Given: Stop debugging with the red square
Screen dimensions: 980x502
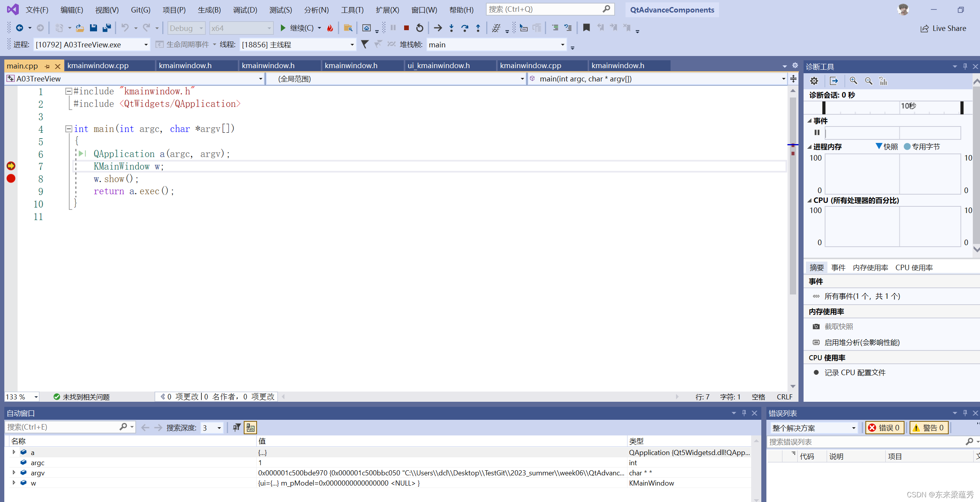Looking at the screenshot, I should pos(406,28).
